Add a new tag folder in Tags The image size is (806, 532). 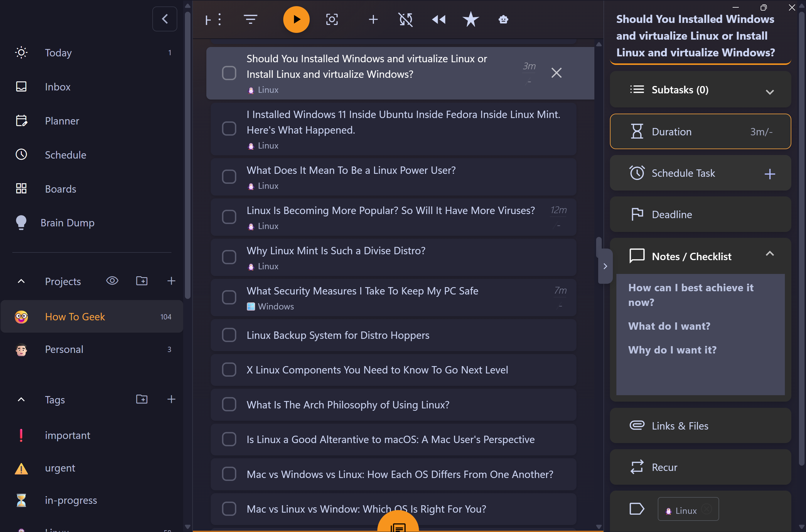[x=141, y=399]
